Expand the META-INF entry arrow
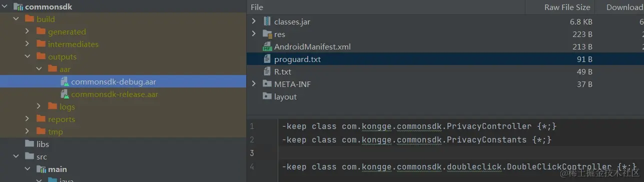This screenshot has width=644, height=182. tap(254, 84)
